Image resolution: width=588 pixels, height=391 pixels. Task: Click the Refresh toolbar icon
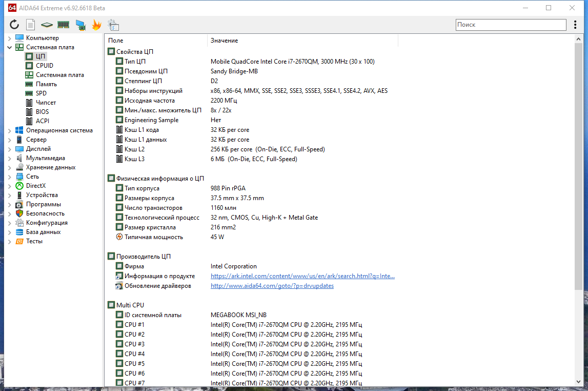[14, 25]
